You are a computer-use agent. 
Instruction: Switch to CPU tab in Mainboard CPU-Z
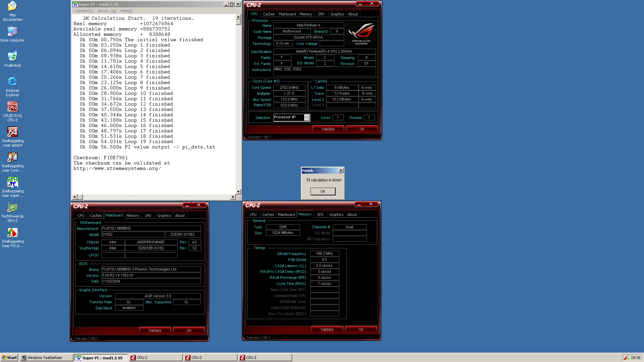click(81, 216)
